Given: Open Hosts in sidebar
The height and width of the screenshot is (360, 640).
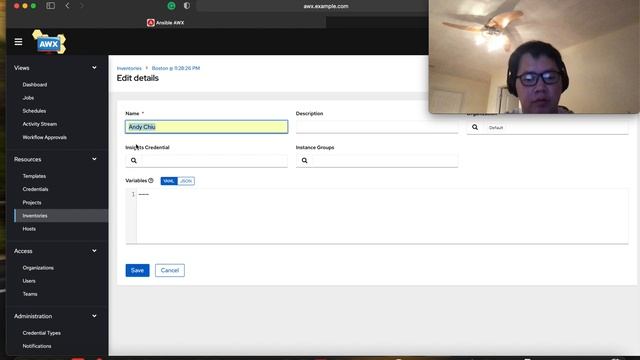Looking at the screenshot, I should [29, 229].
